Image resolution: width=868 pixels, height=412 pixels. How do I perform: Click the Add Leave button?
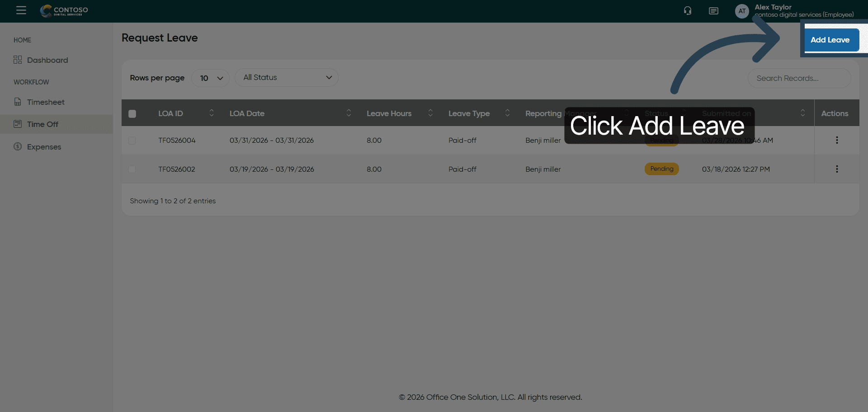(831, 40)
